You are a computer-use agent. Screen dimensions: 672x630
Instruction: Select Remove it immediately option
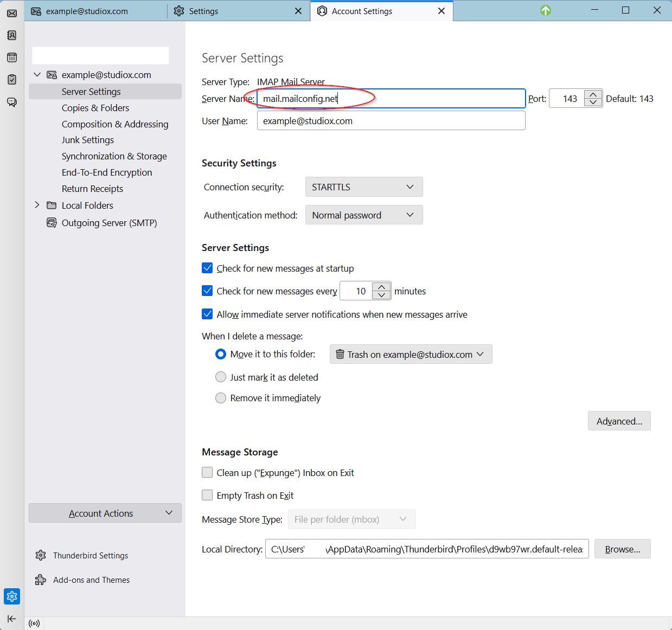221,398
